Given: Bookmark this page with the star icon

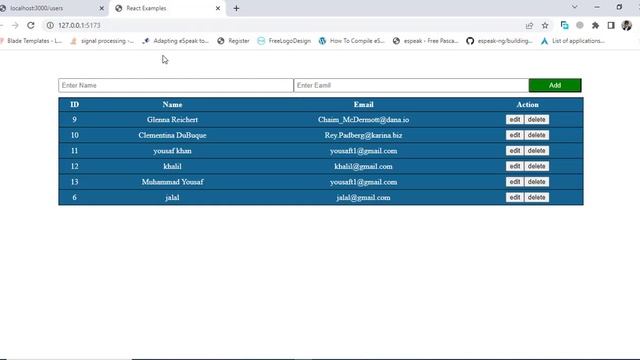Looking at the screenshot, I should click(x=545, y=25).
